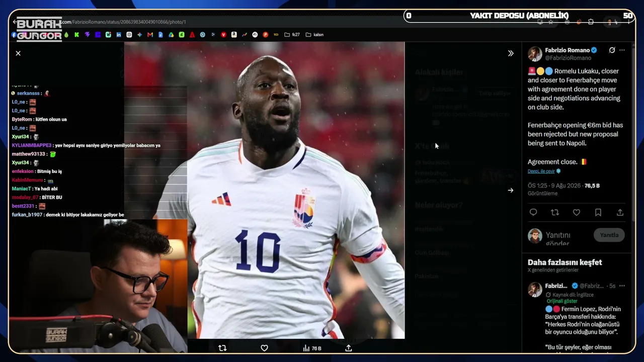Like the photo with the heart below it
The height and width of the screenshot is (362, 644).
[x=264, y=348]
